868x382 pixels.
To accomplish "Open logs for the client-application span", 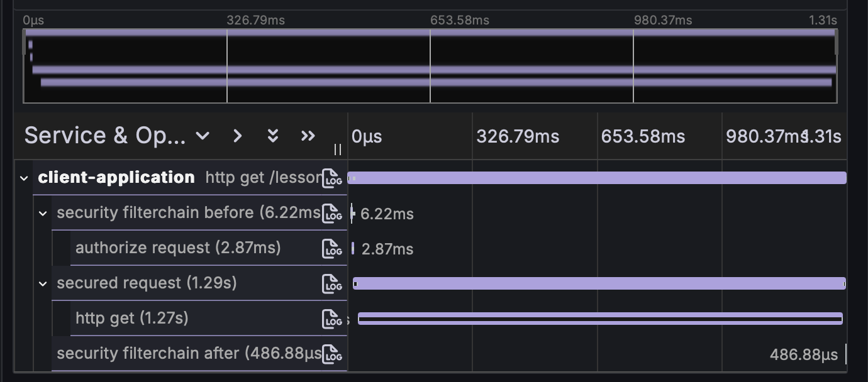I will pos(332,177).
